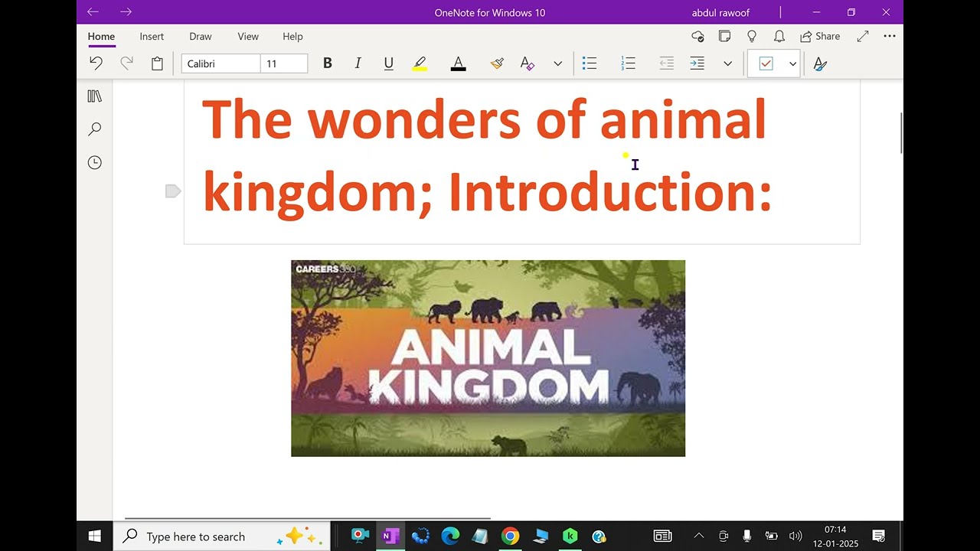This screenshot has height=551, width=980.
Task: Click inside the heading text 'The wonders of animal'
Action: tap(484, 119)
